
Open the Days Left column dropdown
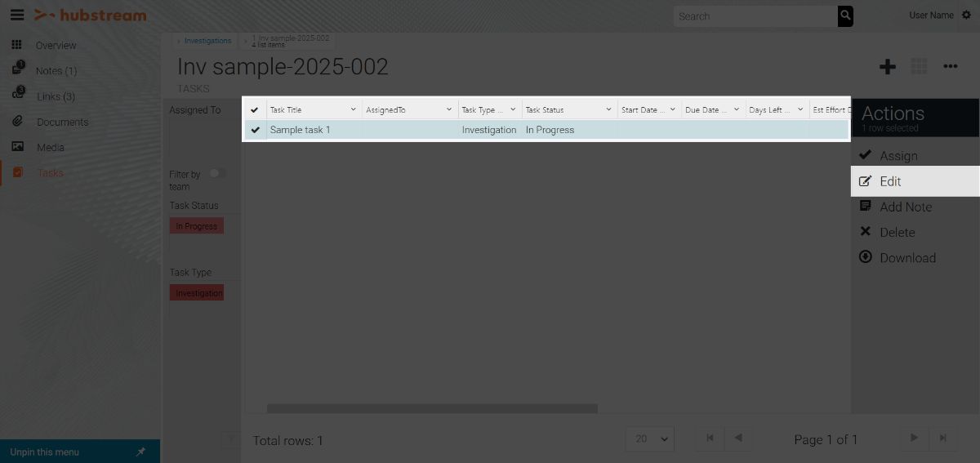800,109
